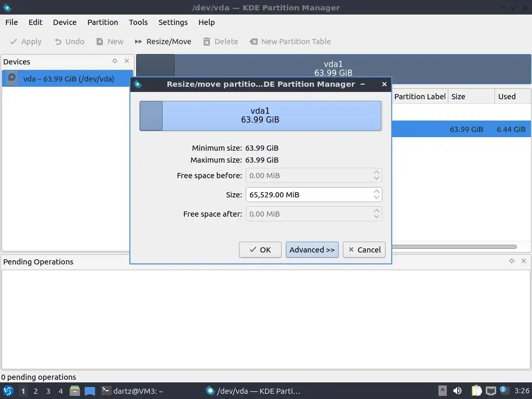Switch to KDE Partition Manager task
Screen dimensions: 532x399
[253, 391]
